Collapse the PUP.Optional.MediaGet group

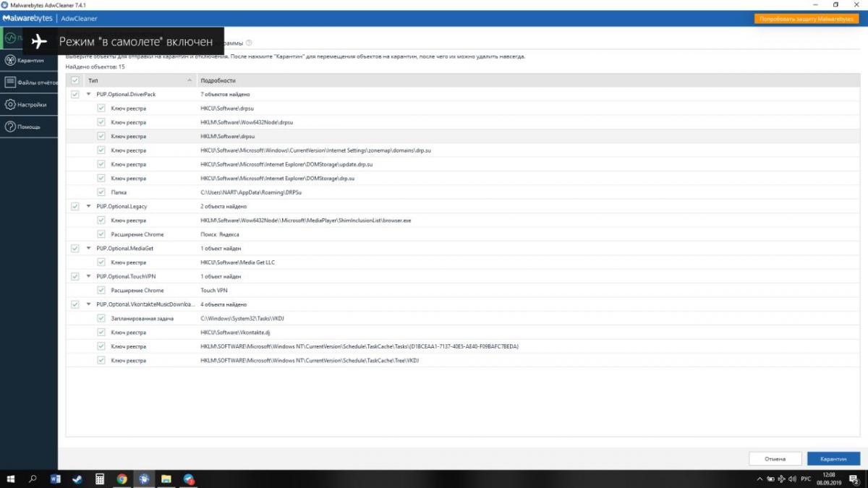88,248
